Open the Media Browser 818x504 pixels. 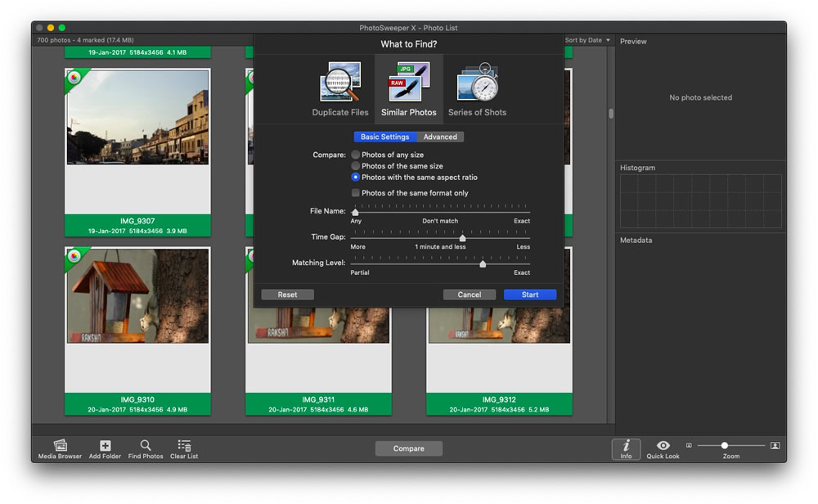60,448
